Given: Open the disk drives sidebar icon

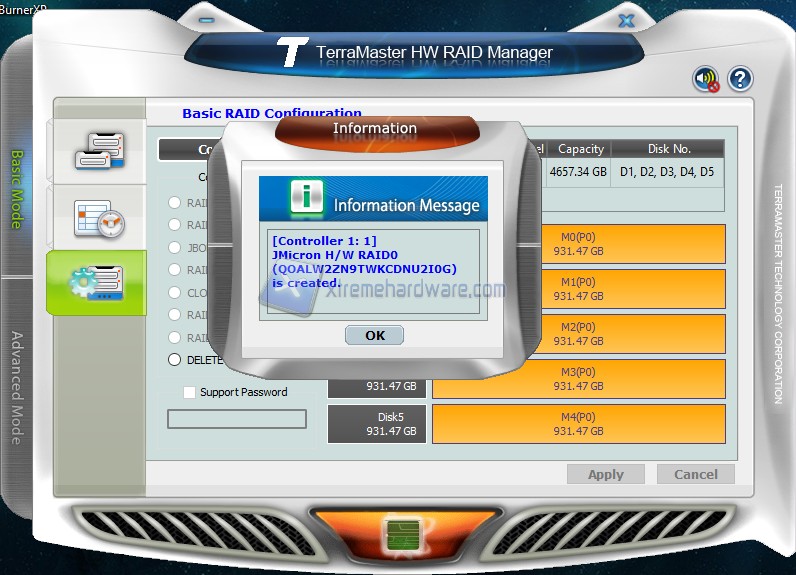Looking at the screenshot, I should 99,151.
